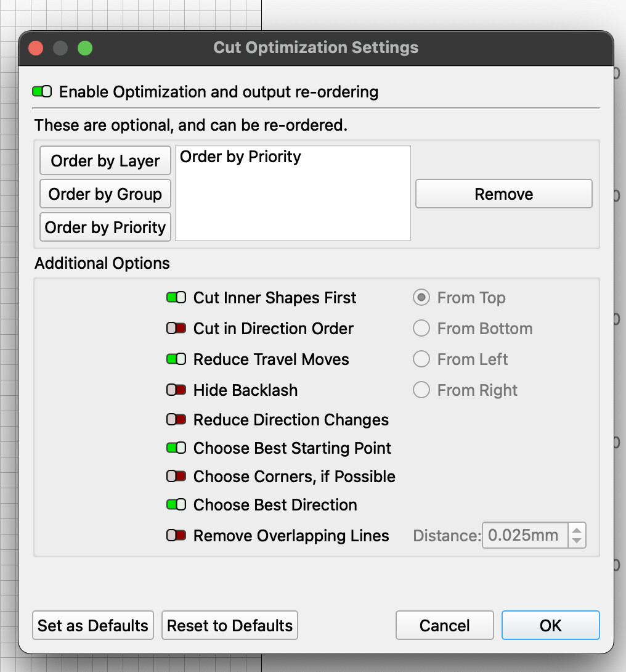The height and width of the screenshot is (672, 626).
Task: Toggle Cut Inner Shapes First switch
Action: coord(176,298)
